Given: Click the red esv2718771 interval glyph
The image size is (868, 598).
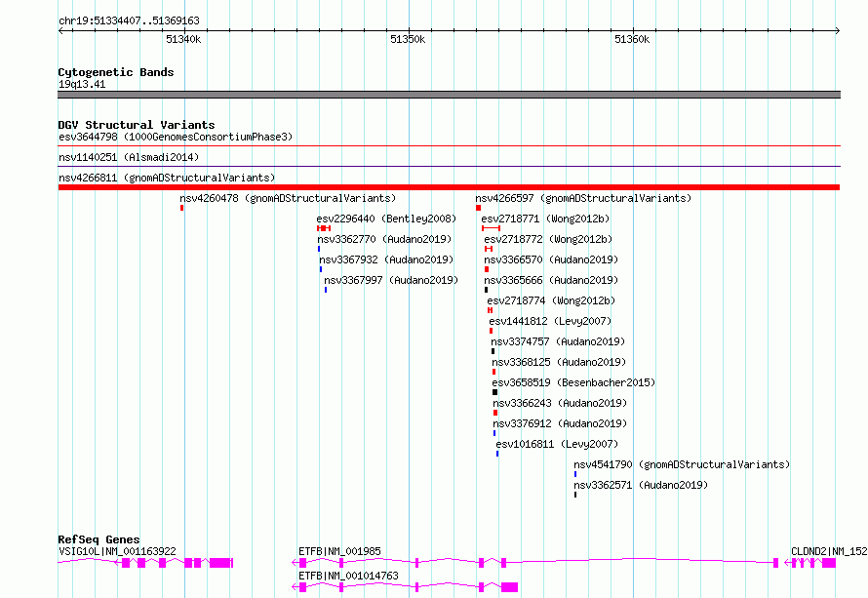Looking at the screenshot, I should [491, 228].
